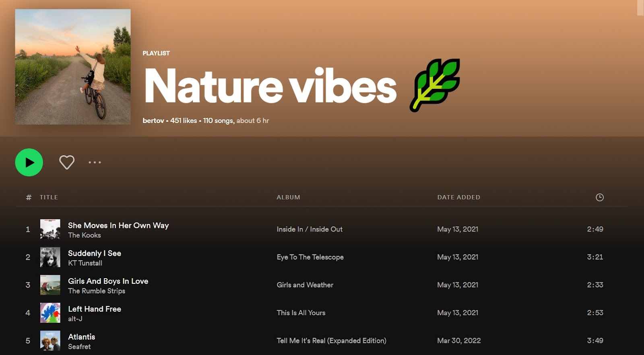
Task: Select the song Girls And Boys In Love
Action: click(x=108, y=281)
